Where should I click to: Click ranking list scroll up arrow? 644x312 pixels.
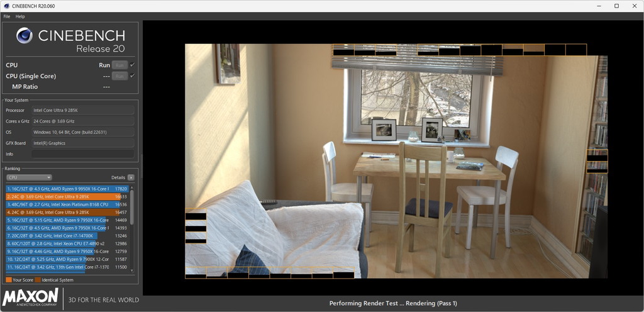(x=132, y=187)
